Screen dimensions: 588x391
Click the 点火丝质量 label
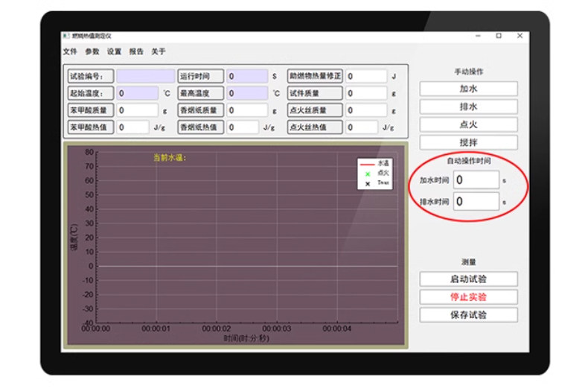[315, 110]
